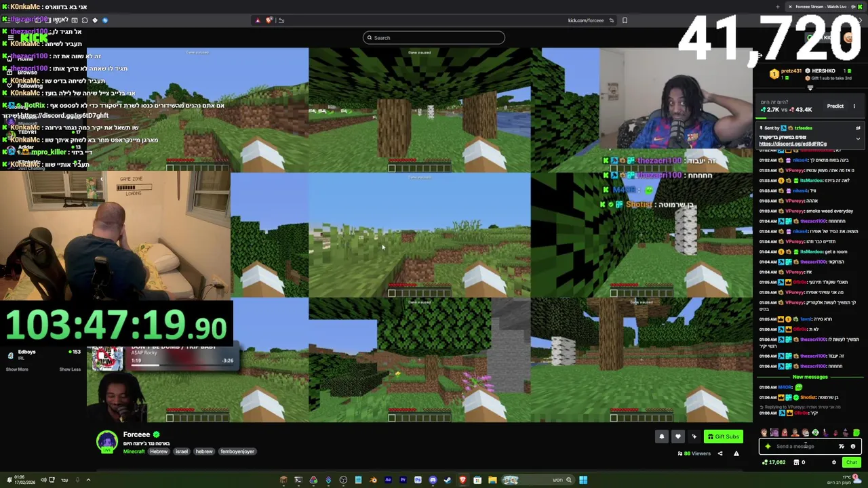The height and width of the screenshot is (488, 868).
Task: Jump to New messages in chat
Action: click(810, 377)
